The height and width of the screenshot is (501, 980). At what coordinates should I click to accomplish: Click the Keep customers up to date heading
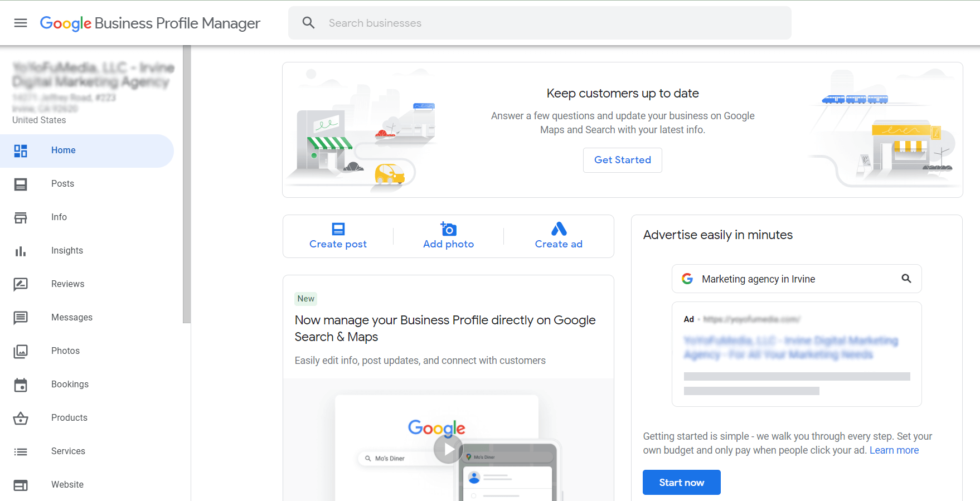[x=623, y=93]
